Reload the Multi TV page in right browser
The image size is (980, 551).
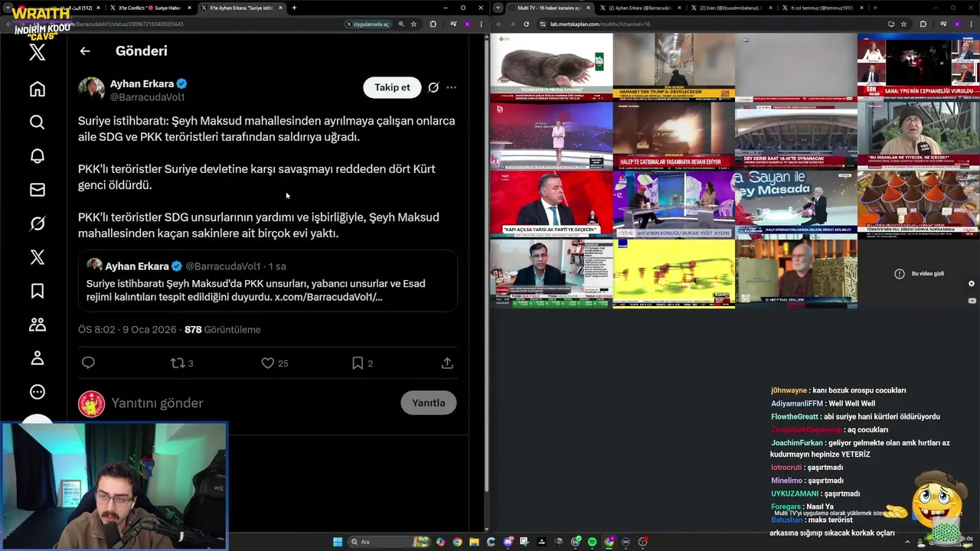click(x=526, y=24)
